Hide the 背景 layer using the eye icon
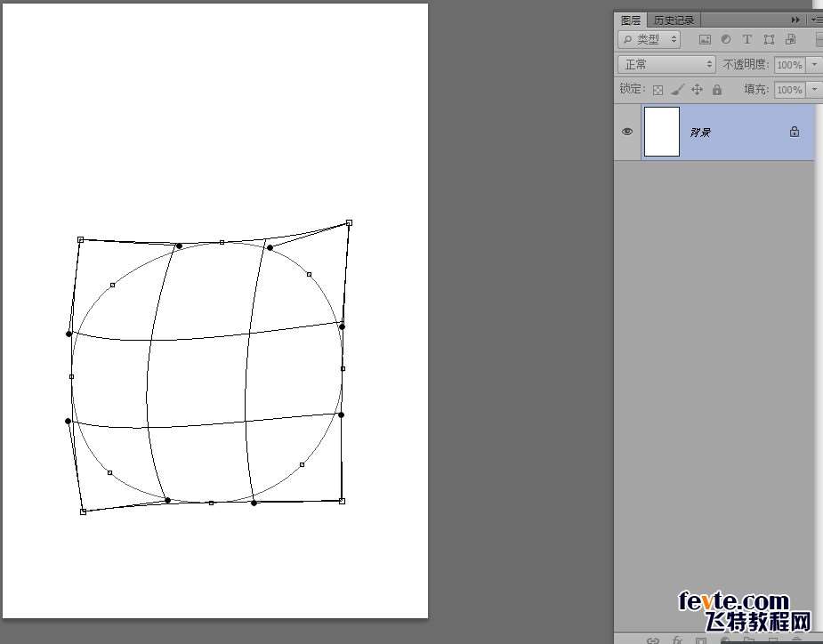 (627, 132)
